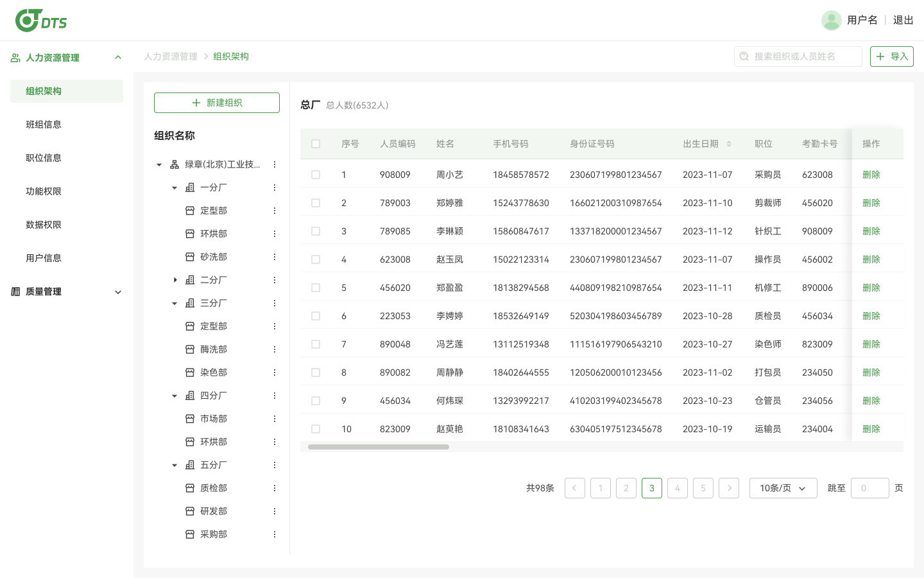The height and width of the screenshot is (578, 924).
Task: Focus the 跳至 page number input
Action: pos(870,488)
